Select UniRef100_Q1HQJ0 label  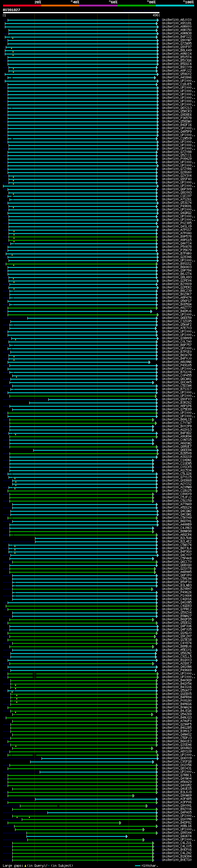coord(176,633)
